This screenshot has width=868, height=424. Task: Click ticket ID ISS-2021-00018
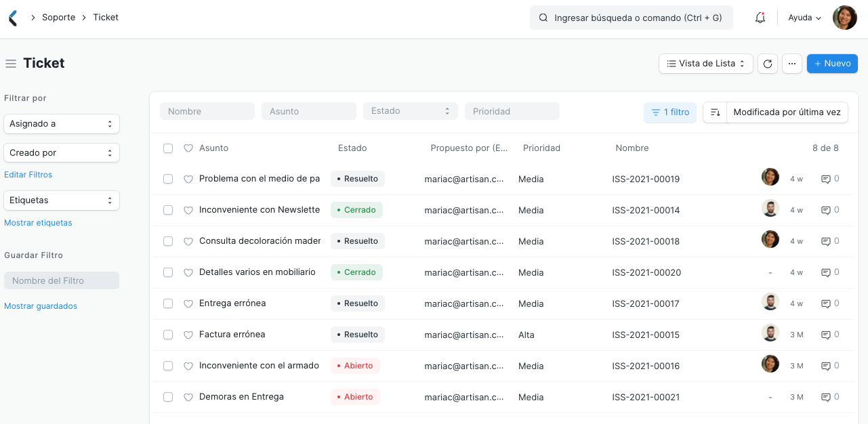pyautogui.click(x=646, y=242)
